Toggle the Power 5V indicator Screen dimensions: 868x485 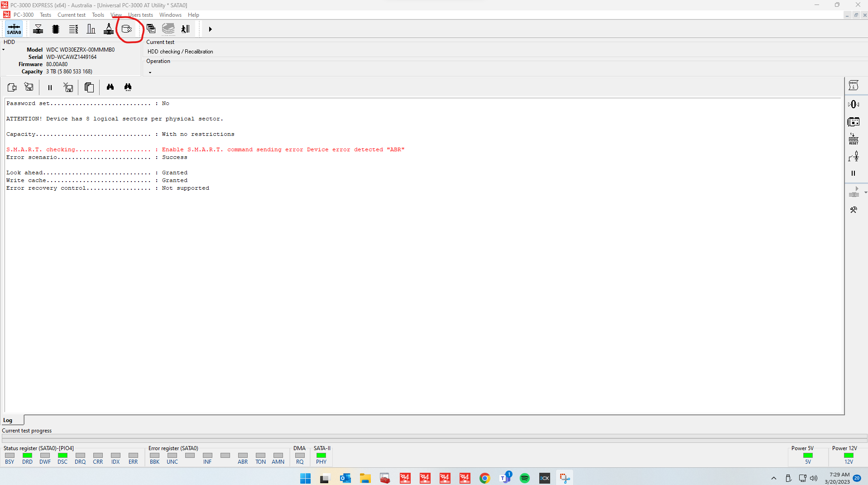pos(808,456)
